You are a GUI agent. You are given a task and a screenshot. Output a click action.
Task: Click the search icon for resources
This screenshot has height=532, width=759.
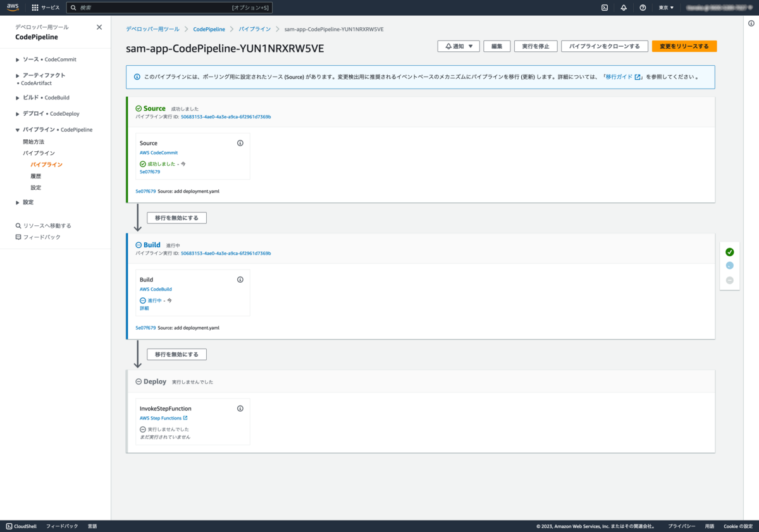tap(18, 225)
